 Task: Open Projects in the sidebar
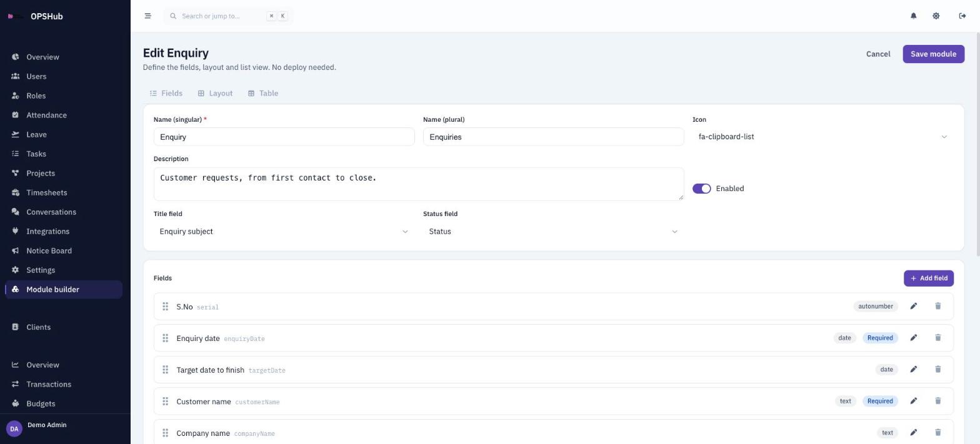point(64,173)
